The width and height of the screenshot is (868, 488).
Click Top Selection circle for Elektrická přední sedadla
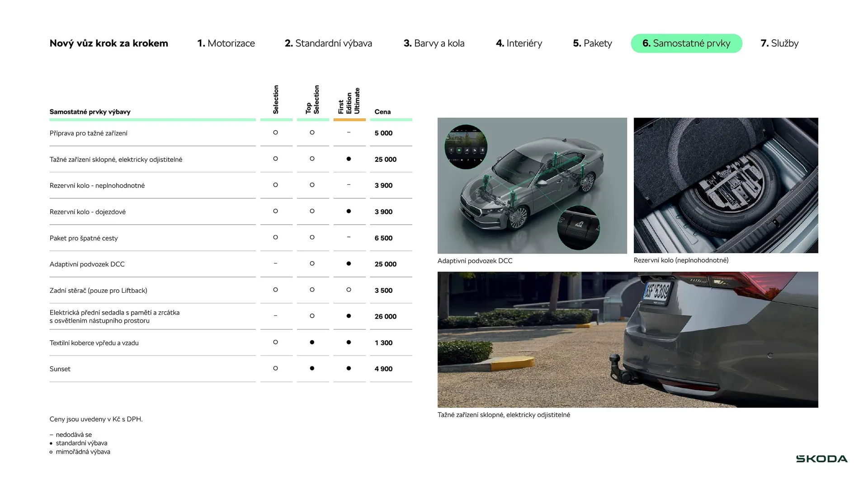[x=312, y=316]
